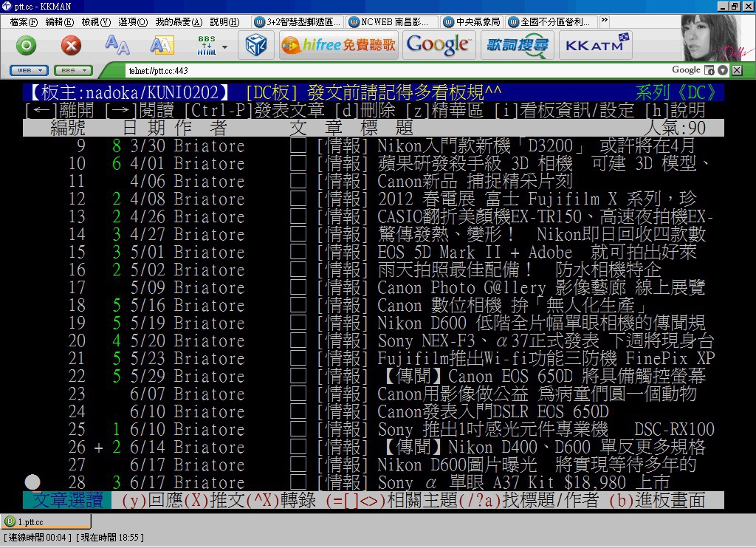Image resolution: width=756 pixels, height=548 pixels.
Task: Close the Google search bar
Action: pyautogui.click(x=737, y=70)
